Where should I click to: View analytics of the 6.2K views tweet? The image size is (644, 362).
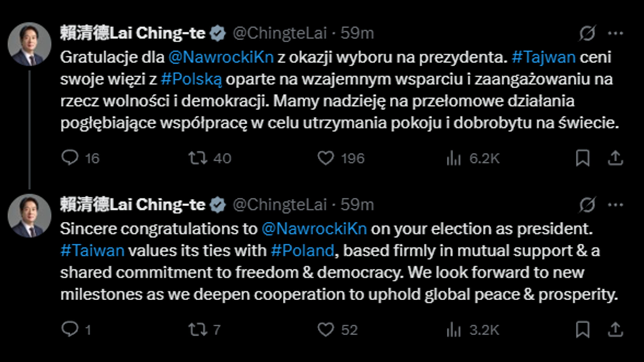[454, 158]
